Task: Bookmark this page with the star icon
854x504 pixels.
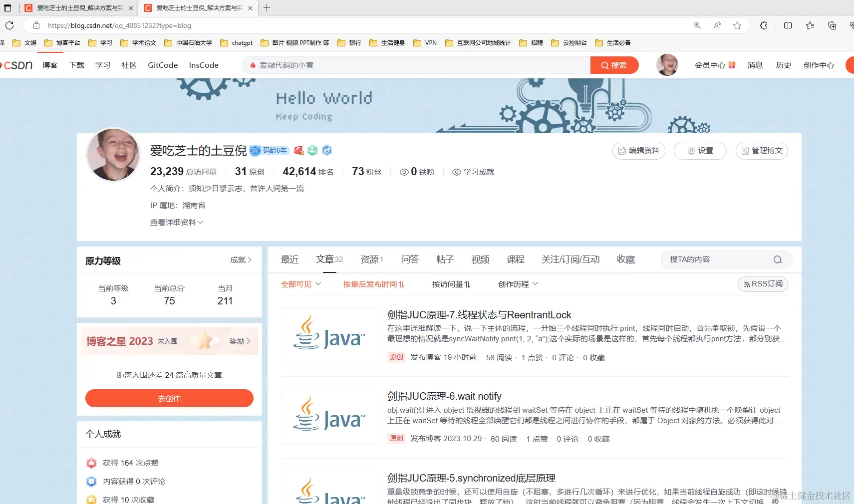Action: click(737, 25)
